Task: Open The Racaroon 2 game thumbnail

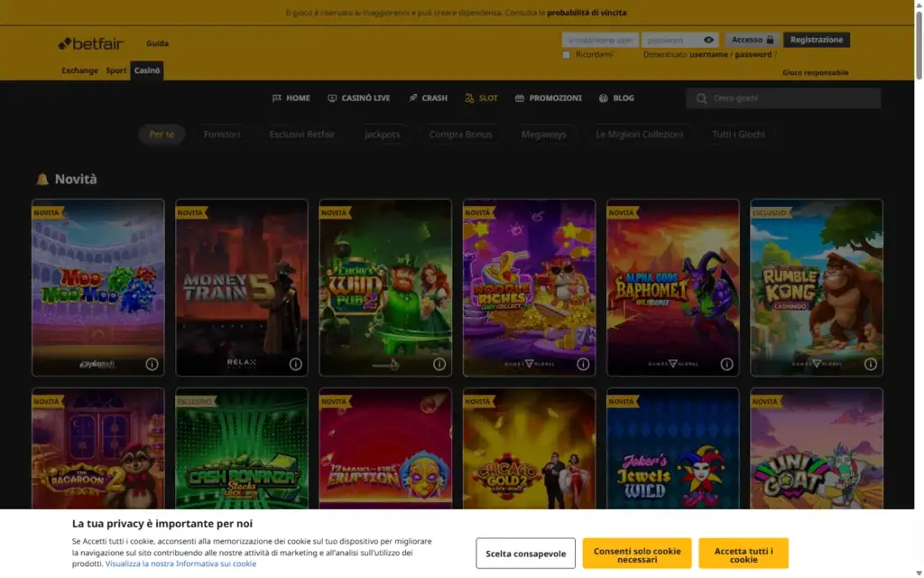Action: [97, 449]
